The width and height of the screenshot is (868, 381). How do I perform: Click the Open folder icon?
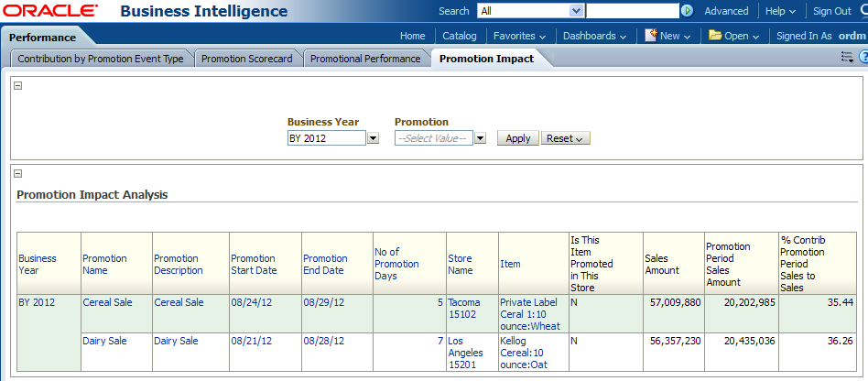pyautogui.click(x=715, y=36)
